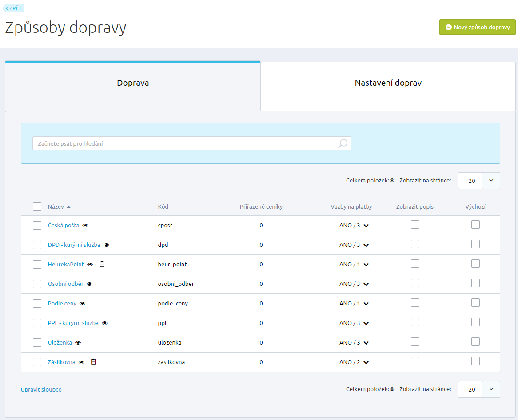Screen dimensions: 518x420
Task: Click the eye icon next to Česká pošta
Action: pos(85,226)
